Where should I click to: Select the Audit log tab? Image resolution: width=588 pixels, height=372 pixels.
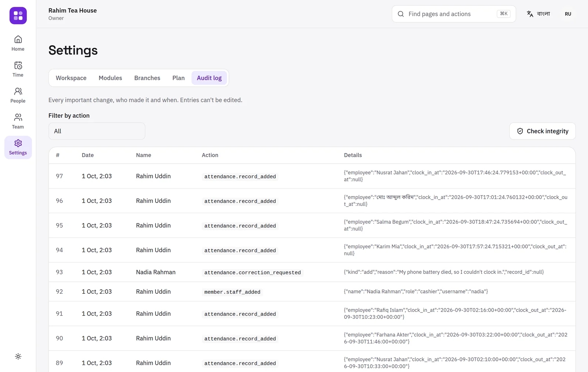pyautogui.click(x=209, y=78)
